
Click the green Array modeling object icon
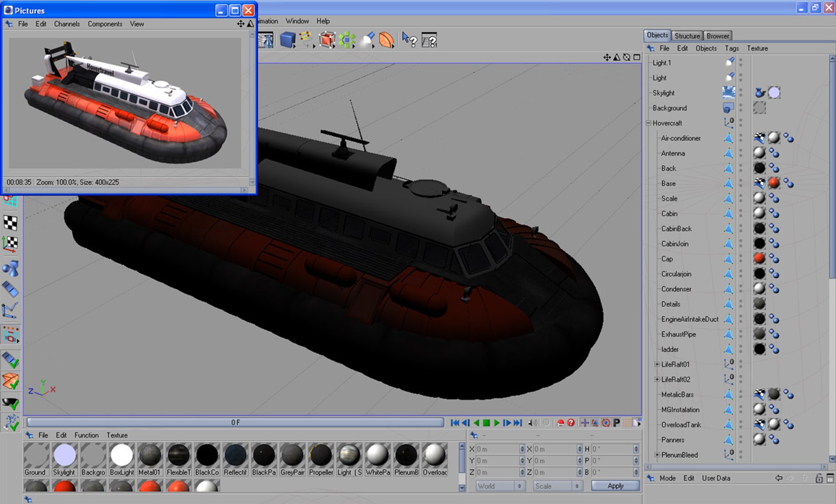click(347, 40)
